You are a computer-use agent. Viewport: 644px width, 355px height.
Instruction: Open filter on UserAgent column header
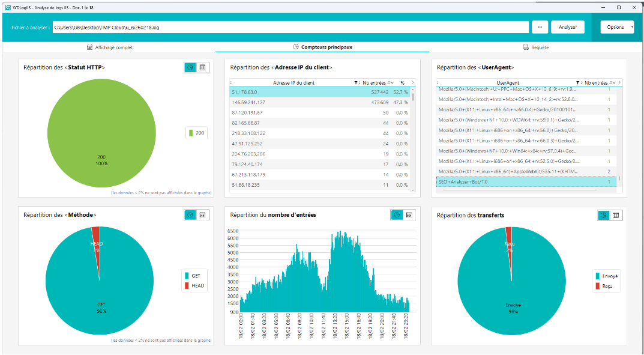pos(579,83)
